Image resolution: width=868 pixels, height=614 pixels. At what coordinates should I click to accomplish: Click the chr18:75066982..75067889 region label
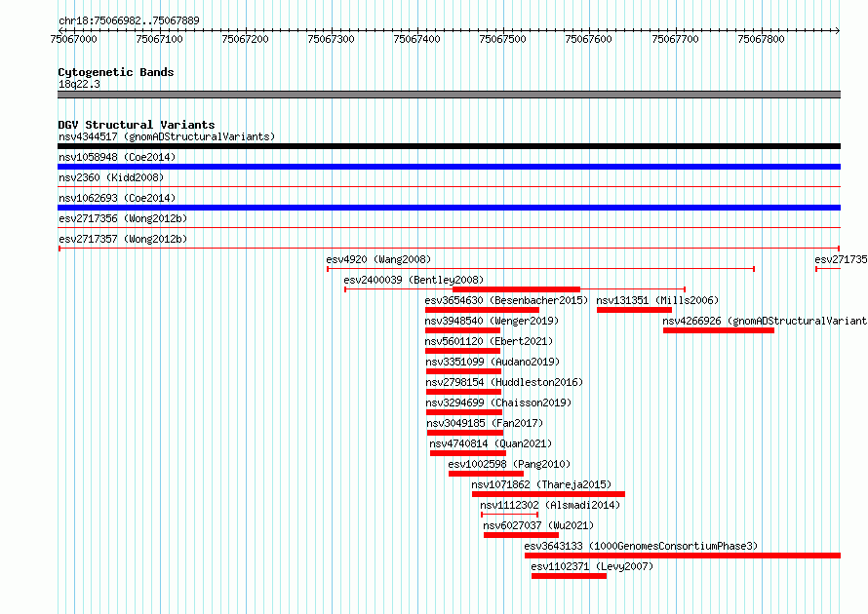point(129,21)
